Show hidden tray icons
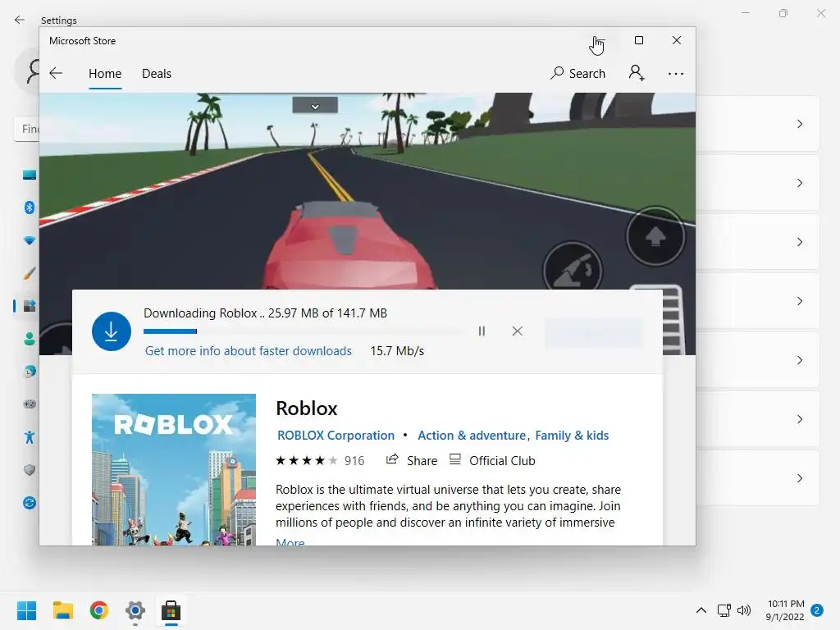The height and width of the screenshot is (630, 840). click(701, 610)
